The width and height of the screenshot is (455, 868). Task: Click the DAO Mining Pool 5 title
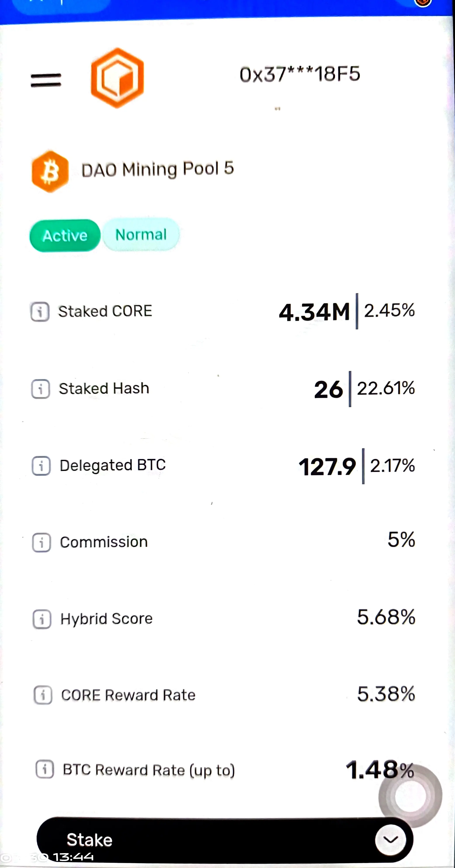click(x=157, y=169)
